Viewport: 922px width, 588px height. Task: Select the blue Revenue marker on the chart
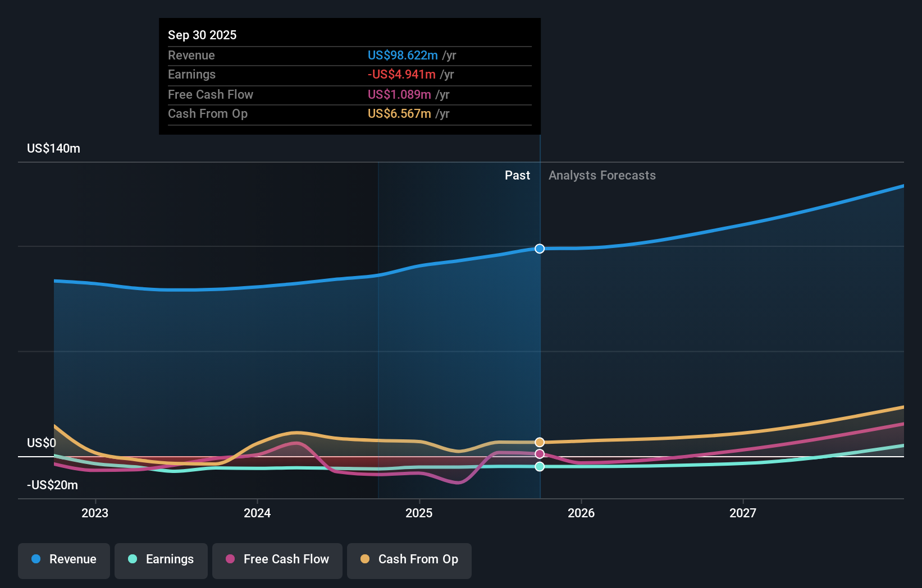coord(539,249)
